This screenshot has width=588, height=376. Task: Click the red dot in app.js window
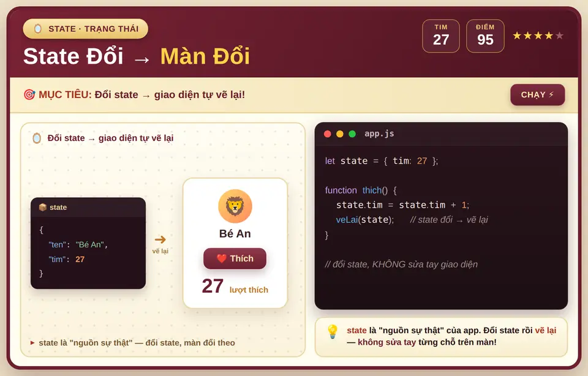(x=327, y=134)
